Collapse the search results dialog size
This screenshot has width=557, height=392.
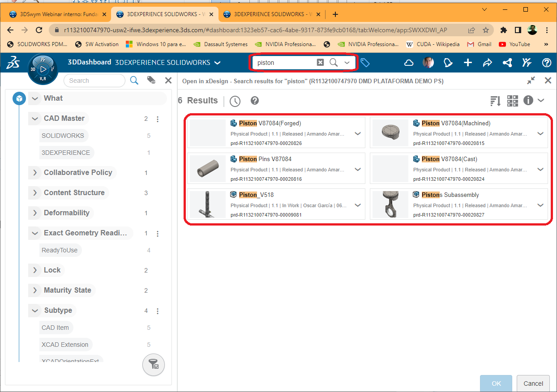pos(531,81)
